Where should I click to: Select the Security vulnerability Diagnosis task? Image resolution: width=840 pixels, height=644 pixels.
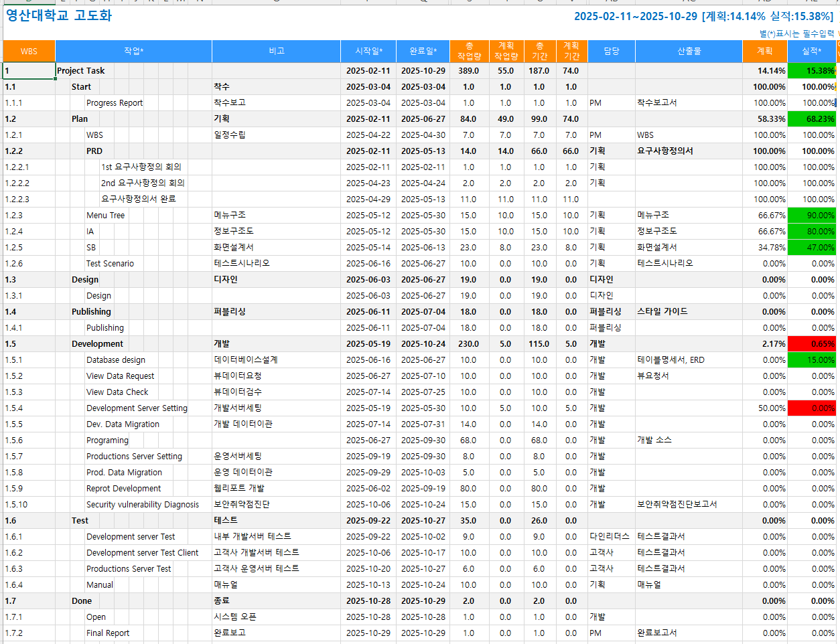coord(143,505)
